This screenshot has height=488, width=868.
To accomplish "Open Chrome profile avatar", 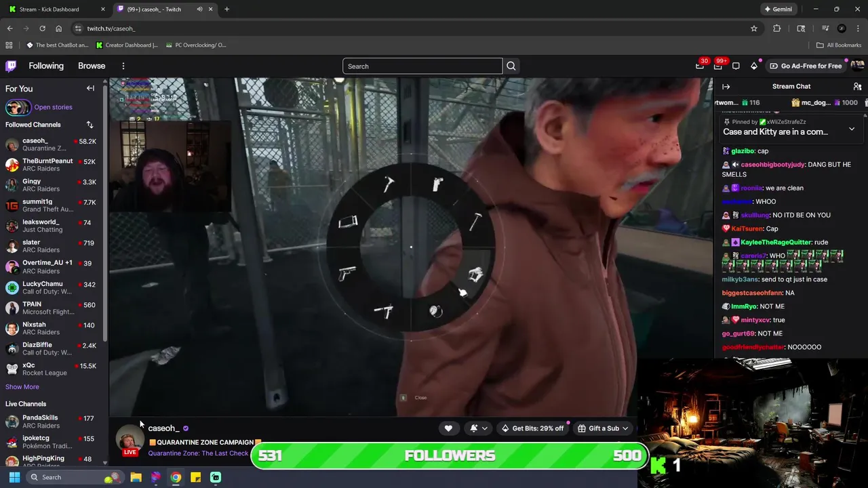I will pos(842,28).
